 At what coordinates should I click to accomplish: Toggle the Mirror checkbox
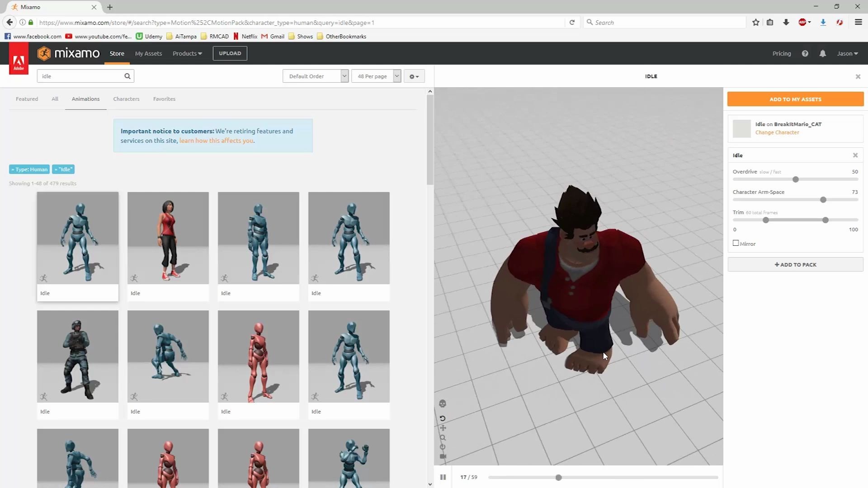tap(736, 243)
